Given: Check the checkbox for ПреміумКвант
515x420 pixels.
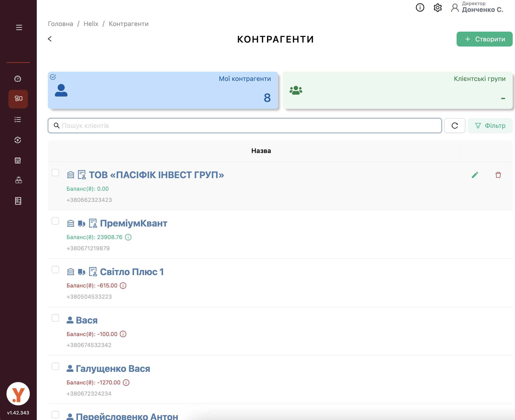Looking at the screenshot, I should (55, 221).
